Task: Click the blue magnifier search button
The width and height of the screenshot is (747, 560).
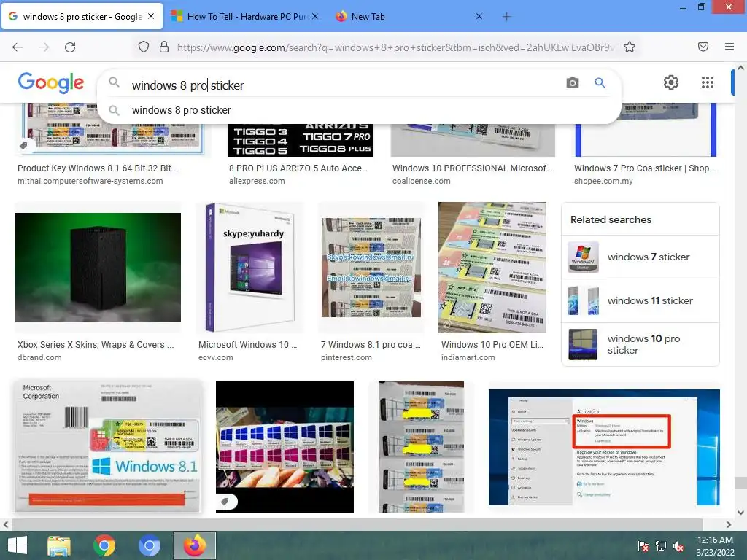Action: [600, 83]
